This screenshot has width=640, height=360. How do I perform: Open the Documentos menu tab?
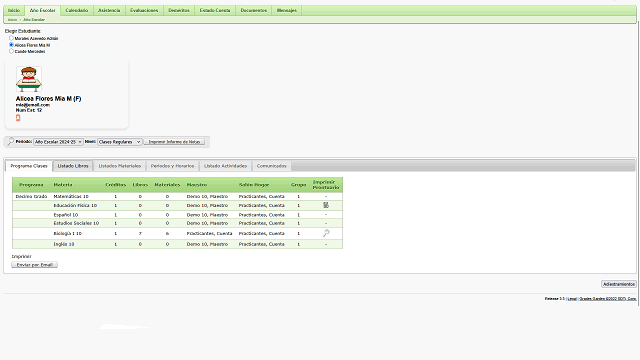[x=253, y=10]
